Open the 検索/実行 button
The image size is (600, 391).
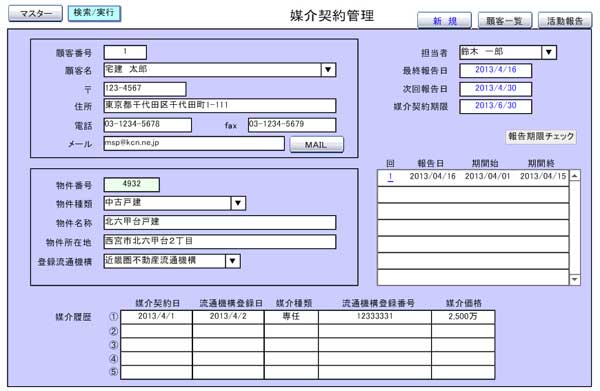pyautogui.click(x=94, y=13)
